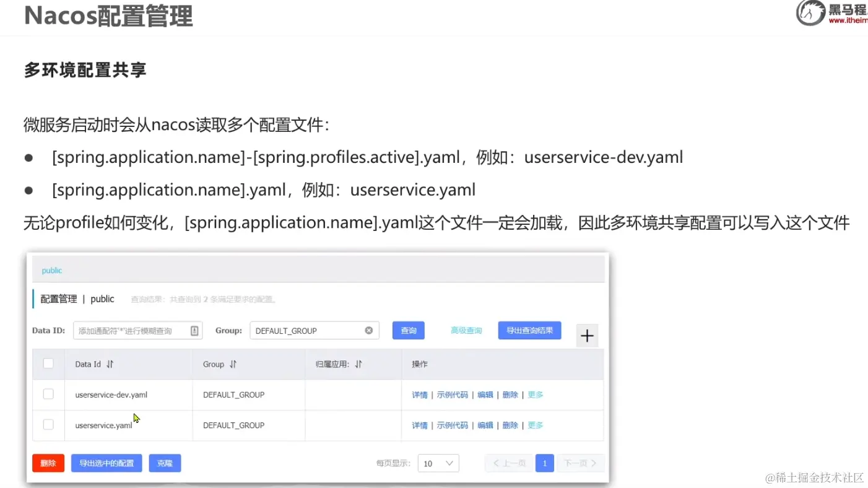
Task: Open 更多 for the userservice.yaml row
Action: click(x=536, y=425)
